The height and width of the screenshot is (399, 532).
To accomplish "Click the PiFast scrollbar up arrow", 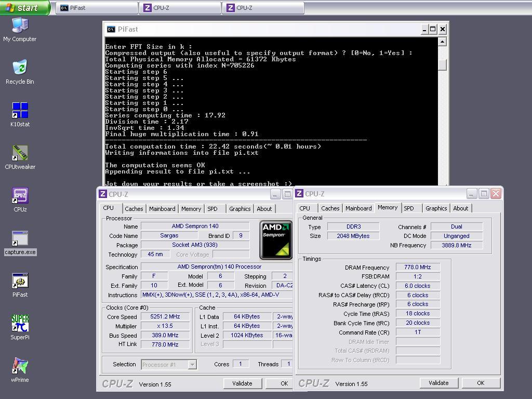I will 442,42.
